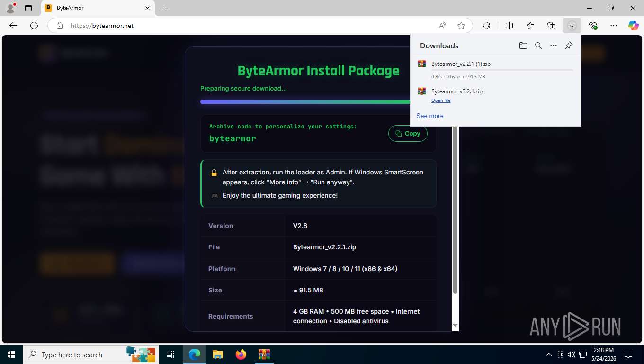Open the Copilot sidebar icon

point(633,26)
